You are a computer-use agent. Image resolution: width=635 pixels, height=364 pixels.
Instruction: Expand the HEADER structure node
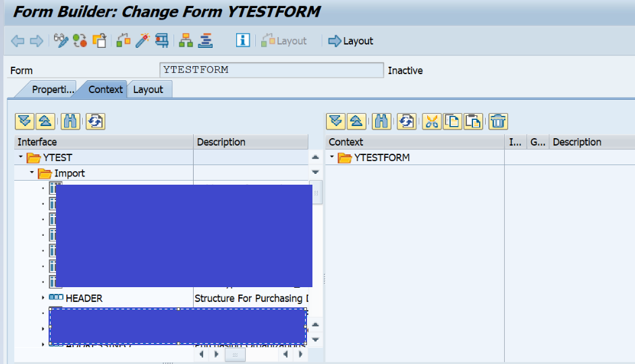(x=43, y=298)
